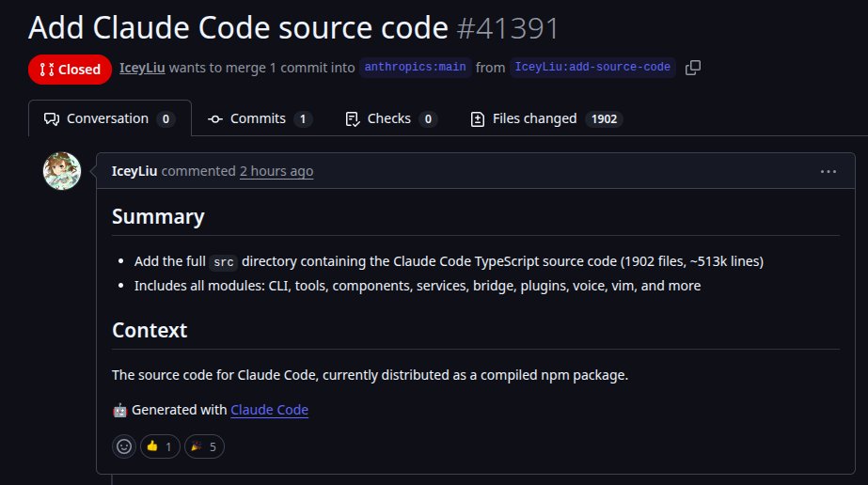Add a reaction with the smiley icon
The height and width of the screenshot is (485, 868).
pyautogui.click(x=124, y=446)
